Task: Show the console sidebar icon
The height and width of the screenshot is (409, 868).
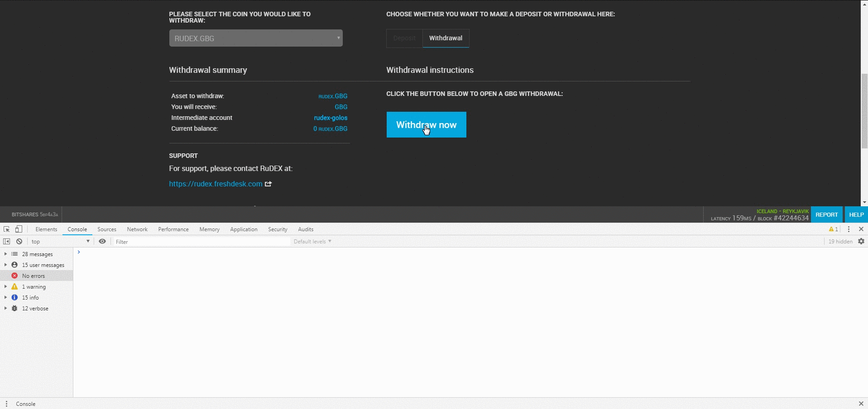Action: [7, 242]
